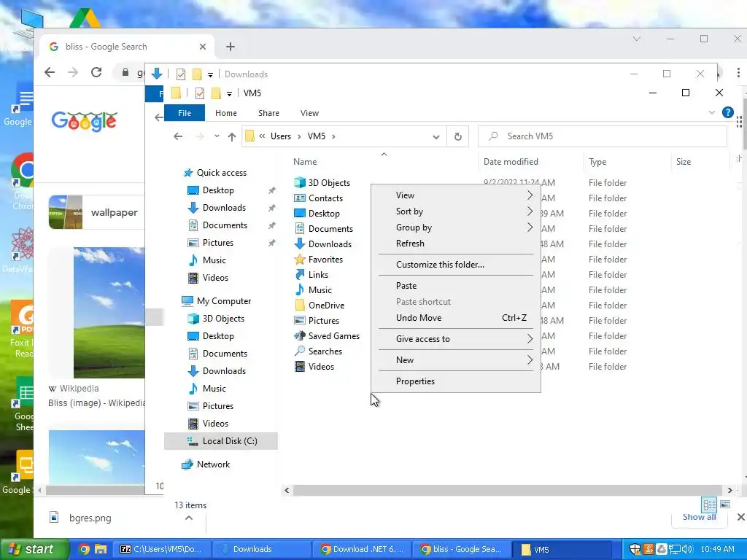
Task: Switch to Downloads taskbar button
Action: (x=261, y=549)
